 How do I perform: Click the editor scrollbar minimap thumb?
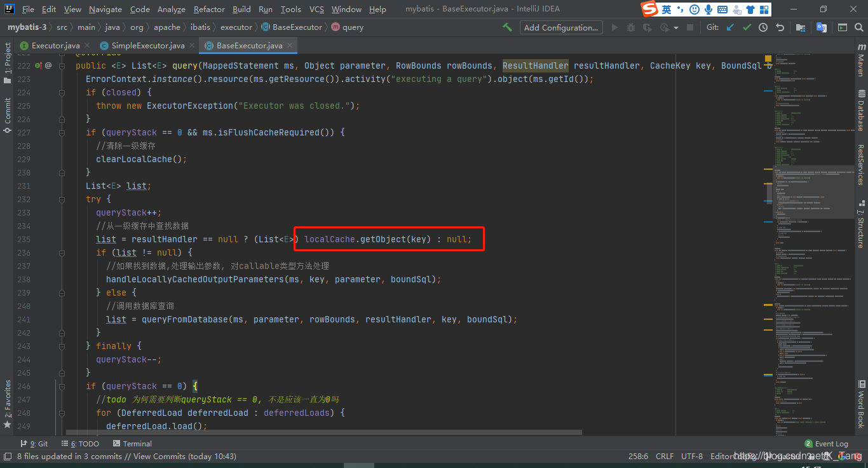click(x=812, y=192)
